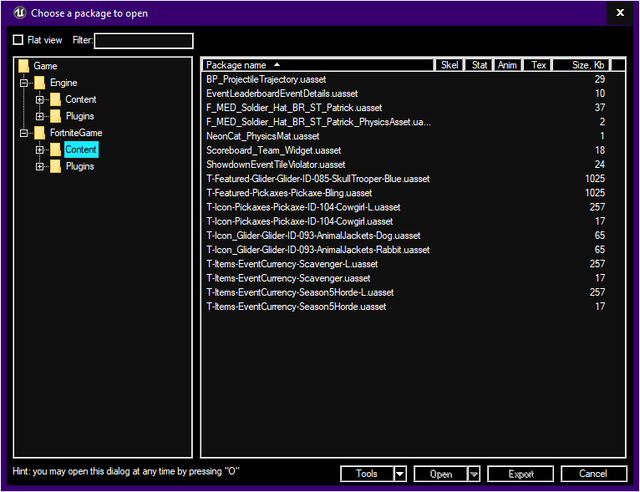Viewport: 640px width, 492px height.
Task: Click folder icon of FortniteGame's Plugins
Action: pos(56,166)
